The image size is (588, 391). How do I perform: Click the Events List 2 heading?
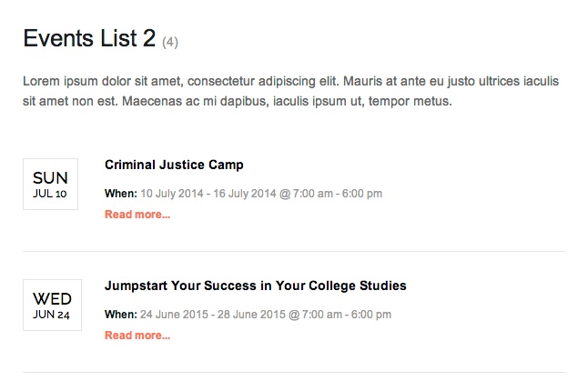(x=89, y=39)
